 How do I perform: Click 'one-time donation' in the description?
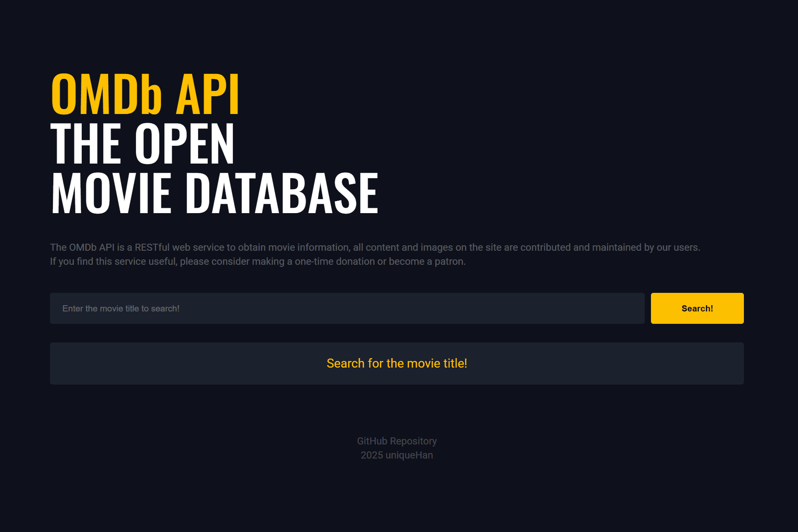click(x=335, y=261)
